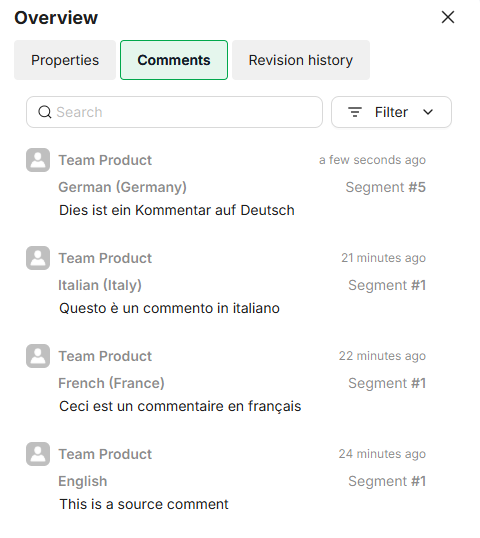This screenshot has height=538, width=480.
Task: Switch to the Properties tab
Action: 65,60
